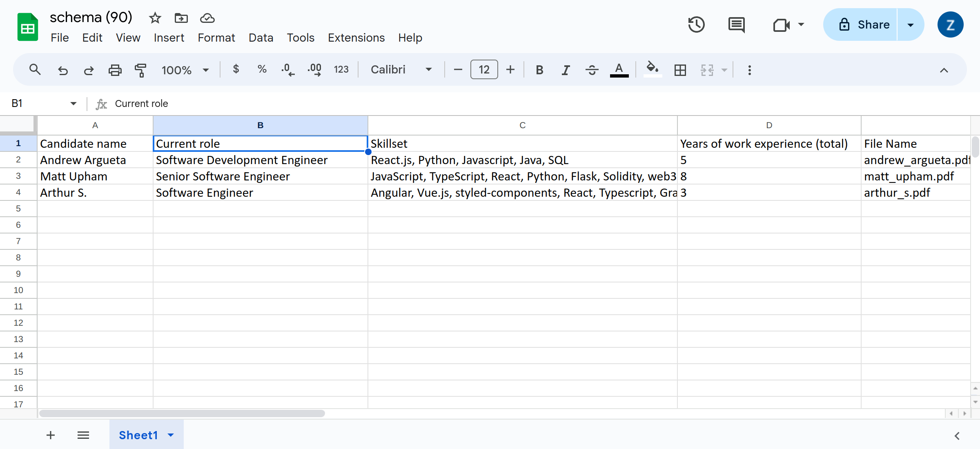980x449 pixels.
Task: Add a new sheet with plus button
Action: pyautogui.click(x=51, y=435)
